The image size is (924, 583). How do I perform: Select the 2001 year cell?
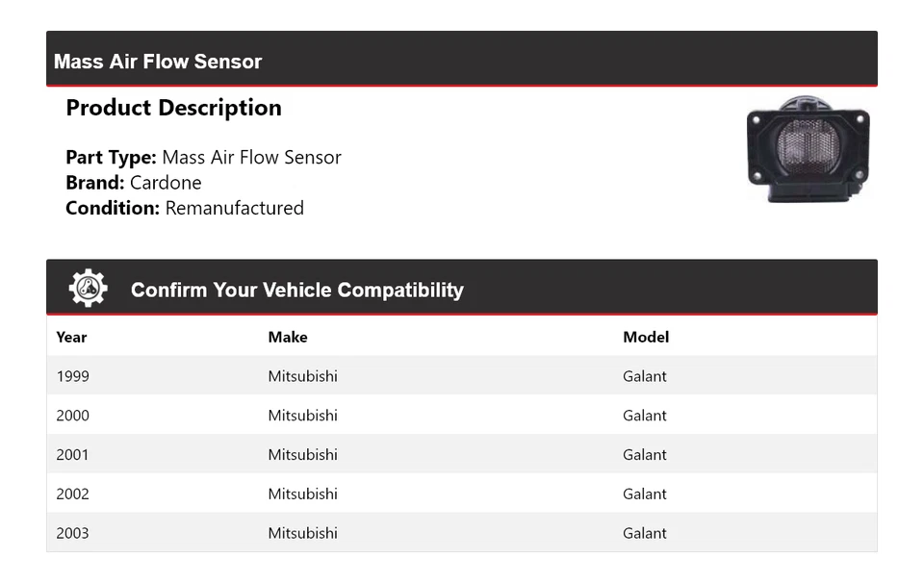pyautogui.click(x=72, y=455)
